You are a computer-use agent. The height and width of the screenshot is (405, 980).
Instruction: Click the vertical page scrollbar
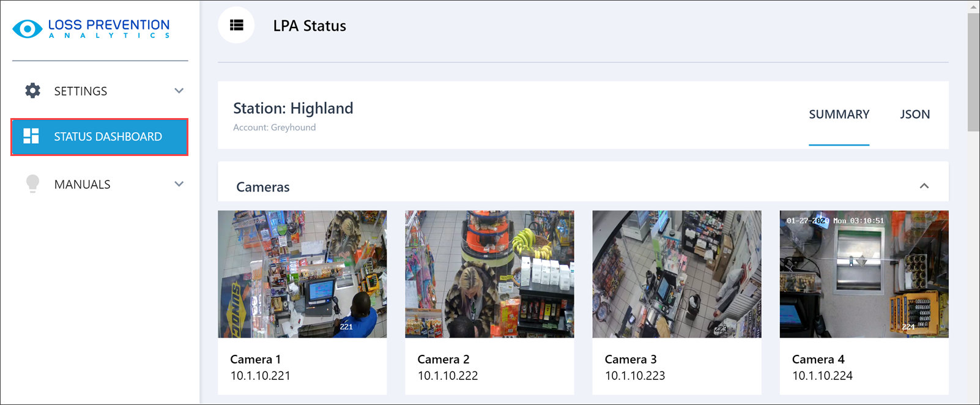(973, 73)
